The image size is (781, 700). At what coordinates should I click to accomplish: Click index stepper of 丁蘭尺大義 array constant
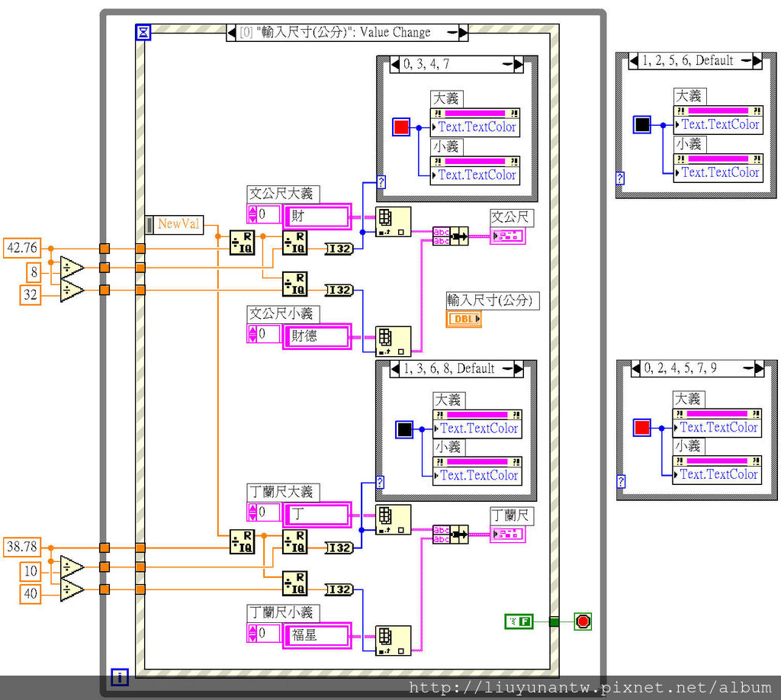point(252,512)
